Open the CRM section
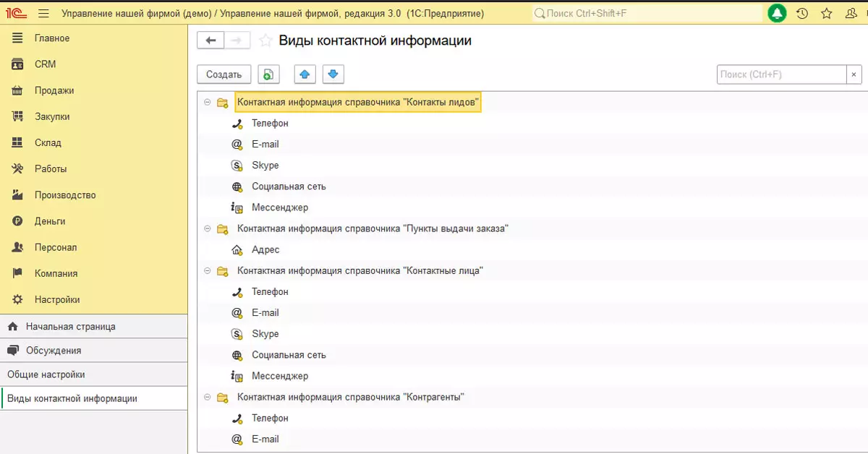The height and width of the screenshot is (454, 868). (x=45, y=64)
